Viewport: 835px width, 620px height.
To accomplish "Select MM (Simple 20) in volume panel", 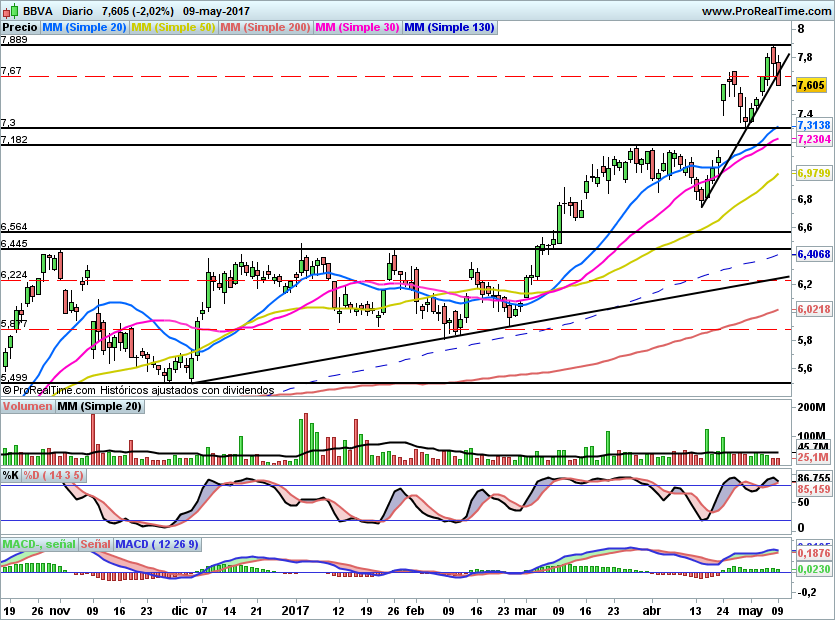I will tap(99, 406).
